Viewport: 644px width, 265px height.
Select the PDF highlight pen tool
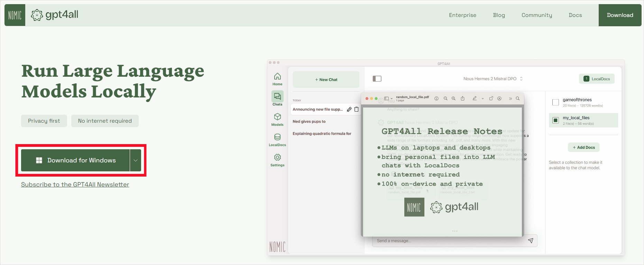(x=475, y=98)
